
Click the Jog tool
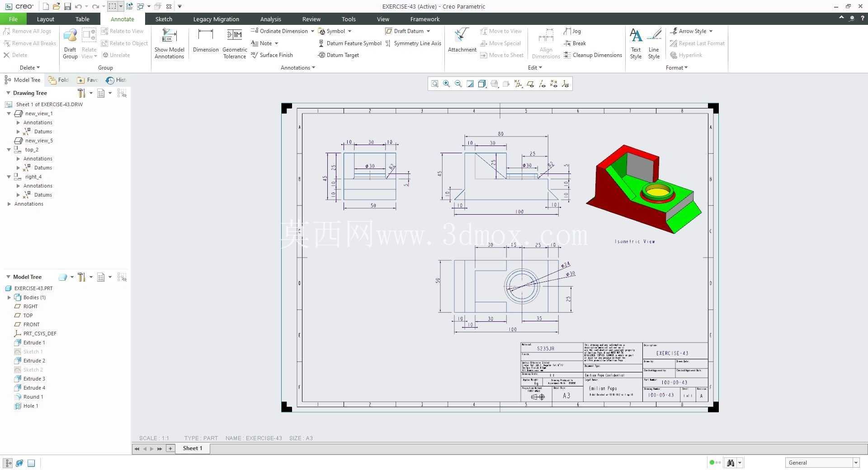pyautogui.click(x=572, y=31)
